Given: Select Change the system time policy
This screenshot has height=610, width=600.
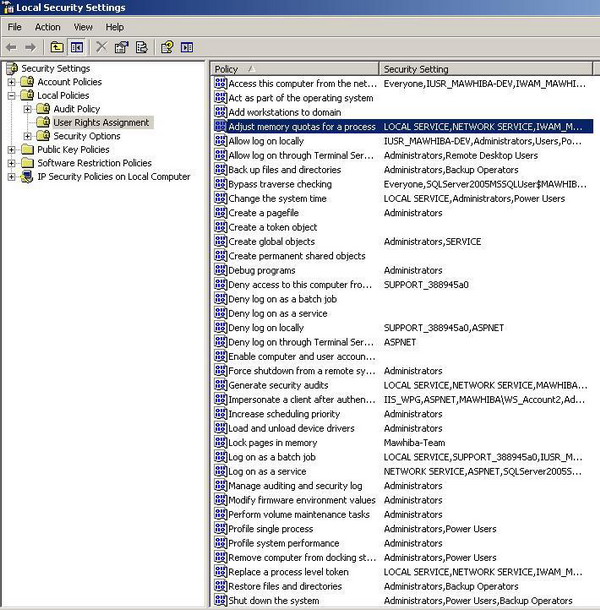Looking at the screenshot, I should 277,198.
